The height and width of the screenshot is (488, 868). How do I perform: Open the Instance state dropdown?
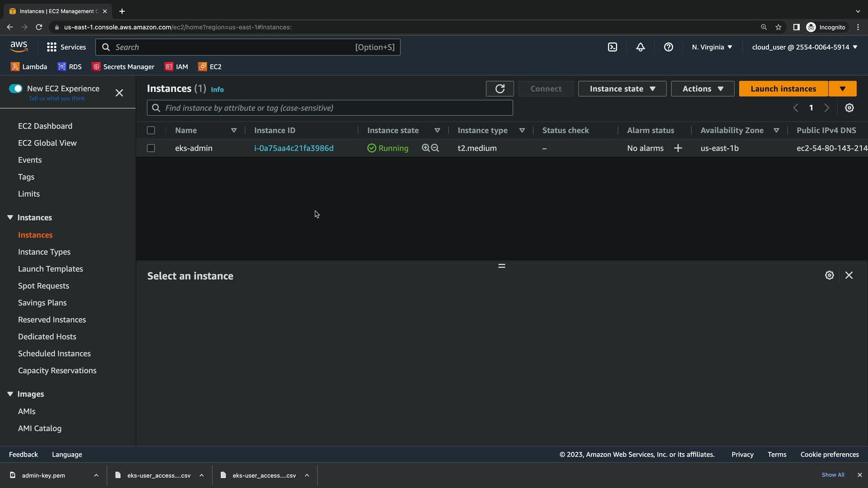[622, 89]
